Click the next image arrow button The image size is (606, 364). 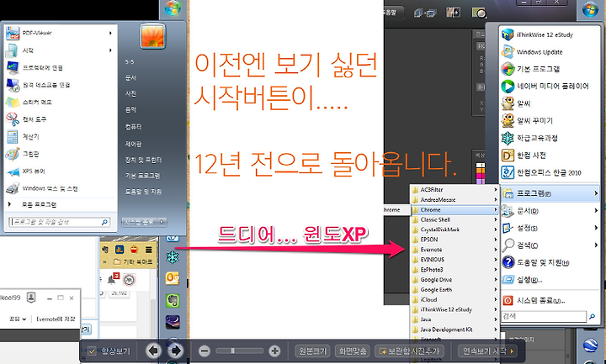[x=176, y=351]
